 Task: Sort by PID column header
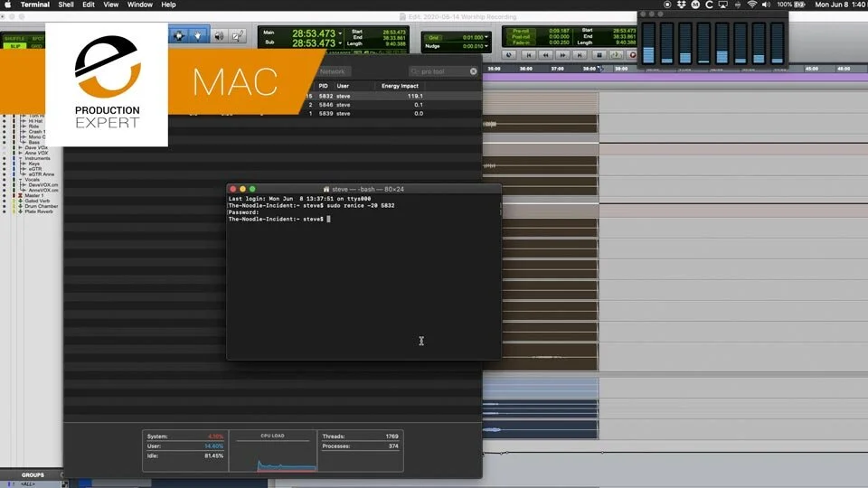pyautogui.click(x=324, y=86)
